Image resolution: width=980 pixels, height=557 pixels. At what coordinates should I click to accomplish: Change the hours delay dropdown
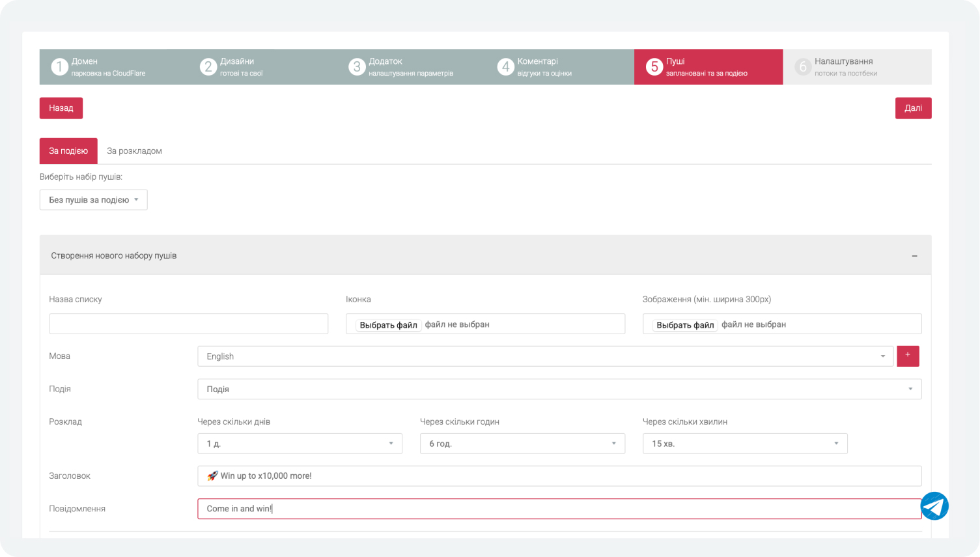coord(522,444)
